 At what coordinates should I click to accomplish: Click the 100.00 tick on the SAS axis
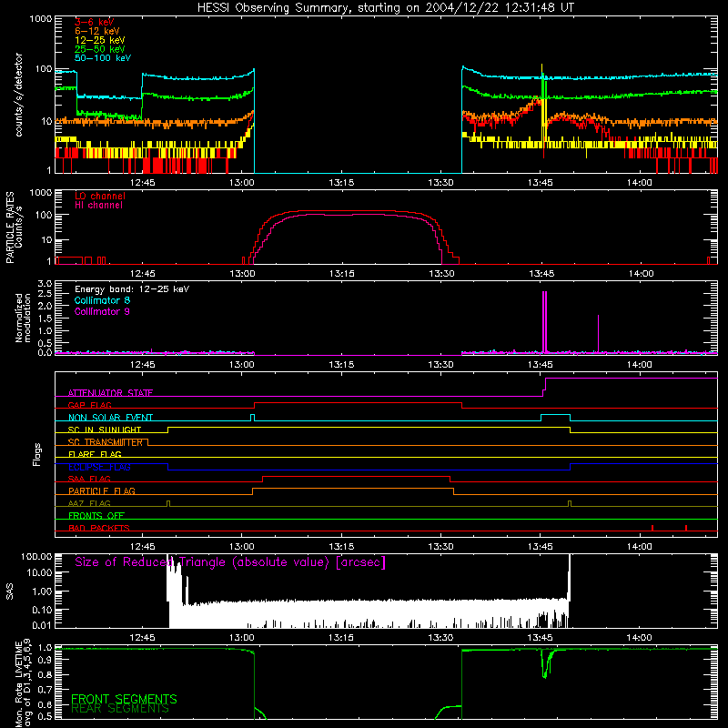click(36, 556)
